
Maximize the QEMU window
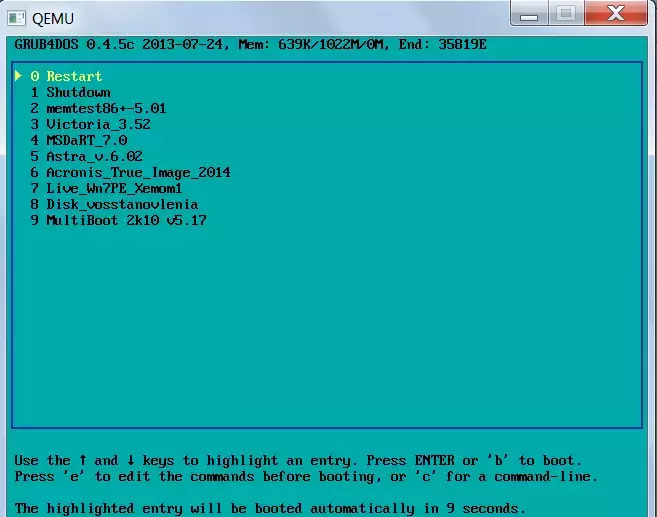point(566,13)
